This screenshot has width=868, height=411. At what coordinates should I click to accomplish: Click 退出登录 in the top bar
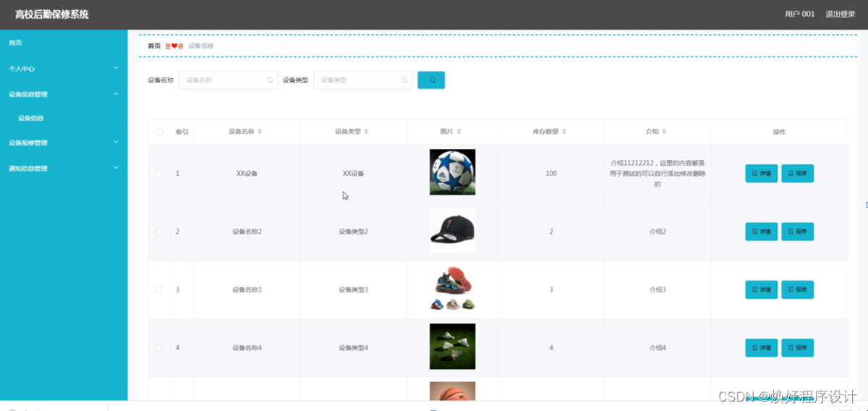841,14
